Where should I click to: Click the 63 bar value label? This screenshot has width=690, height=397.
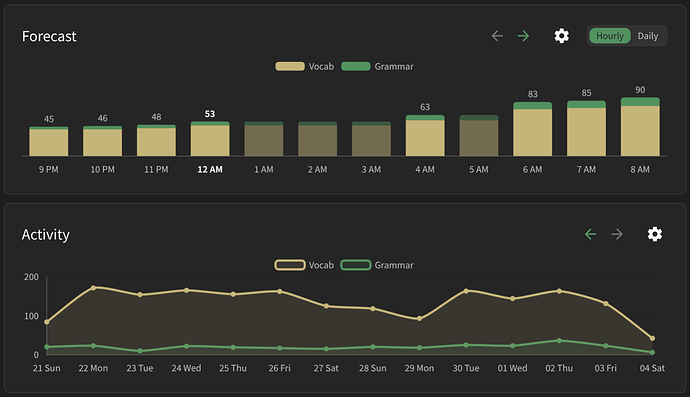click(425, 107)
